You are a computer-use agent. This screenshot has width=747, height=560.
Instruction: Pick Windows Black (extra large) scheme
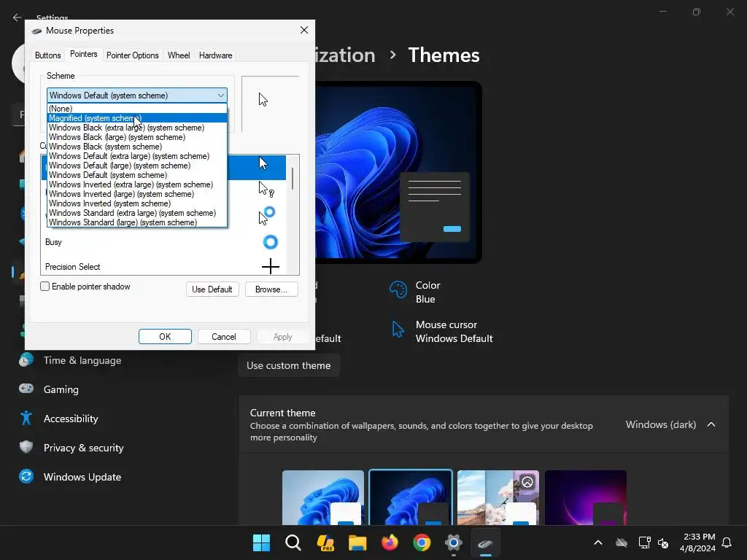[x=136, y=128]
